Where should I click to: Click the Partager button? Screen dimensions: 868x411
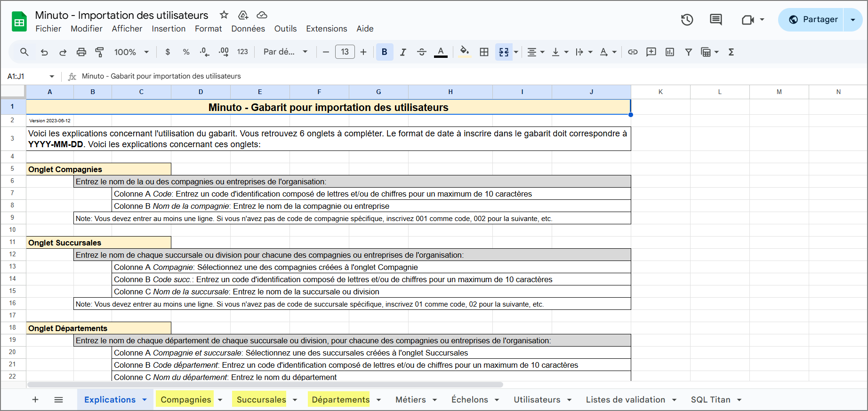tap(814, 20)
